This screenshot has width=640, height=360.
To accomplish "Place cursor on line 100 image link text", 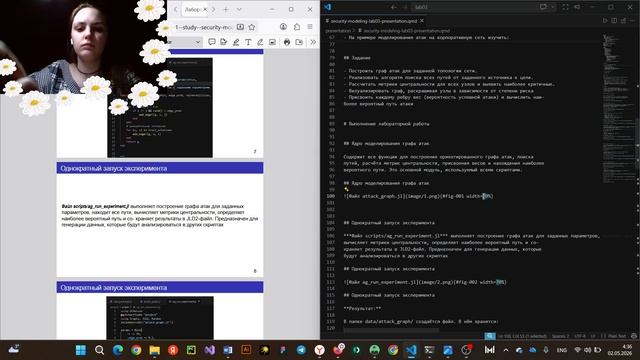I will (418, 196).
